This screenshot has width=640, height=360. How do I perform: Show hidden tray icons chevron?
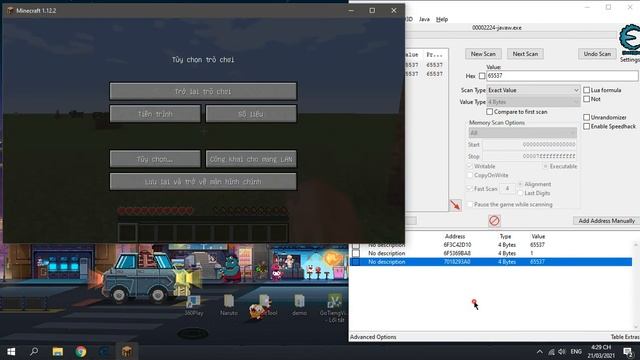pos(540,351)
